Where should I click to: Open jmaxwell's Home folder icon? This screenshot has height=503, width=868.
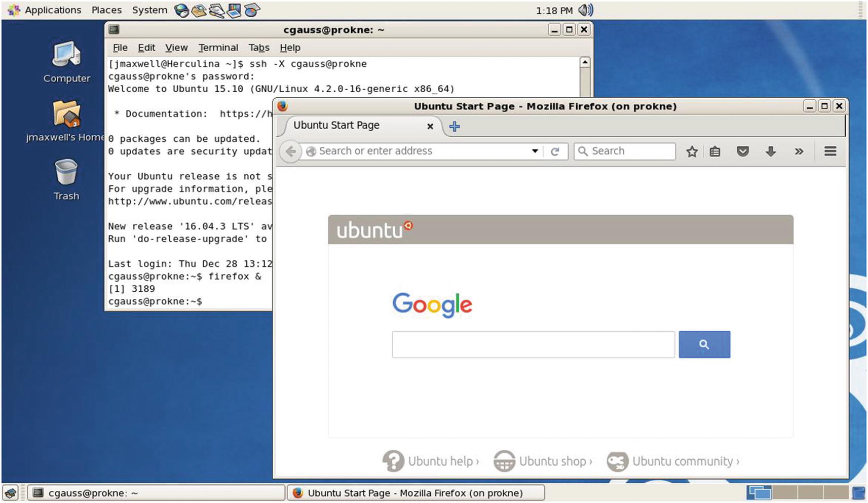pos(66,121)
